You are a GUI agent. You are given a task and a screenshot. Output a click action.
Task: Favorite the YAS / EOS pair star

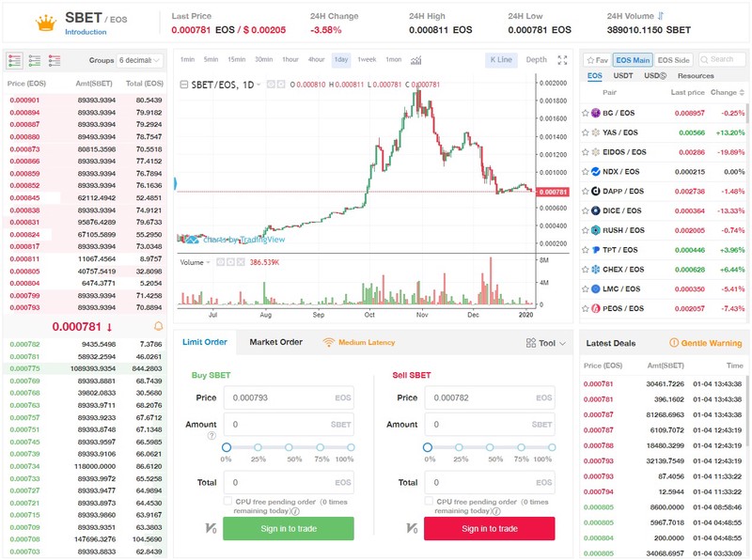tap(585, 132)
